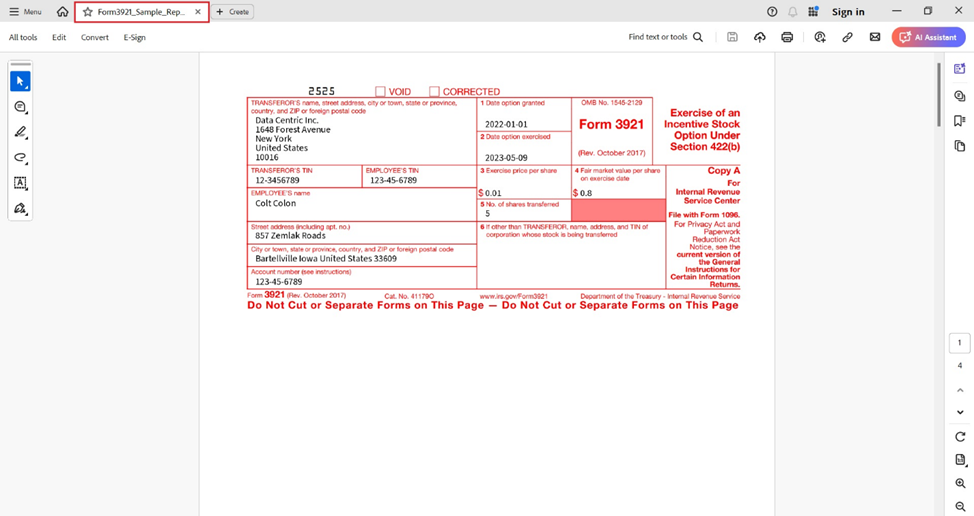Click date option exercised '2023-05-09'
Image resolution: width=974 pixels, height=516 pixels.
[x=506, y=158]
